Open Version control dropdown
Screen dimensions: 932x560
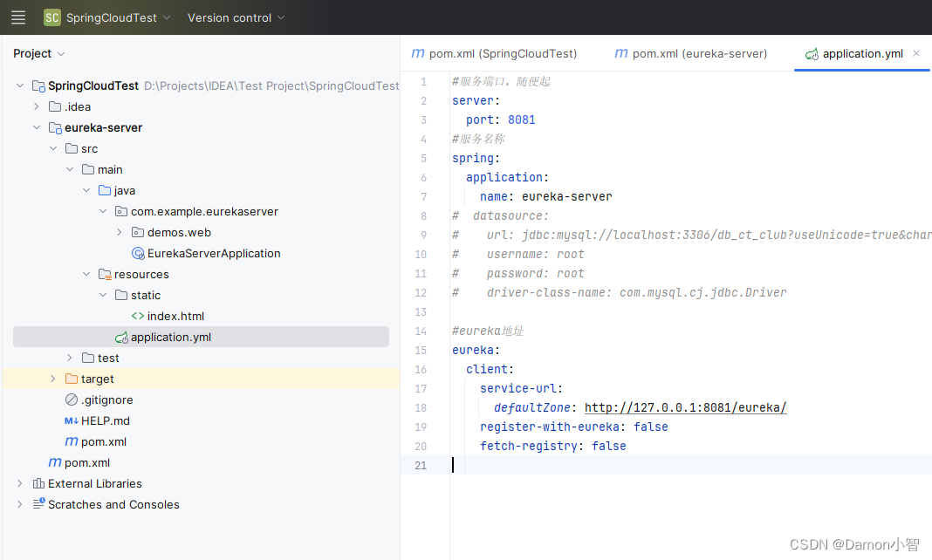click(x=236, y=17)
